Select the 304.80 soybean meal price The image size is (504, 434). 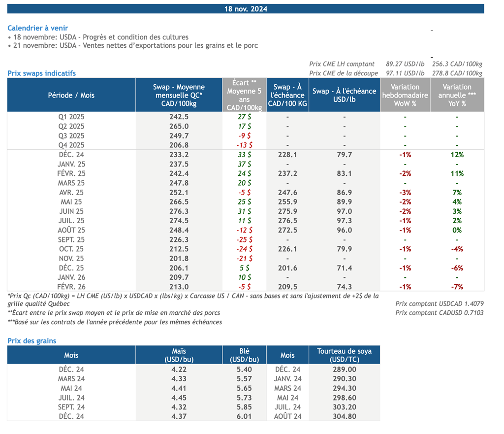[x=344, y=416]
